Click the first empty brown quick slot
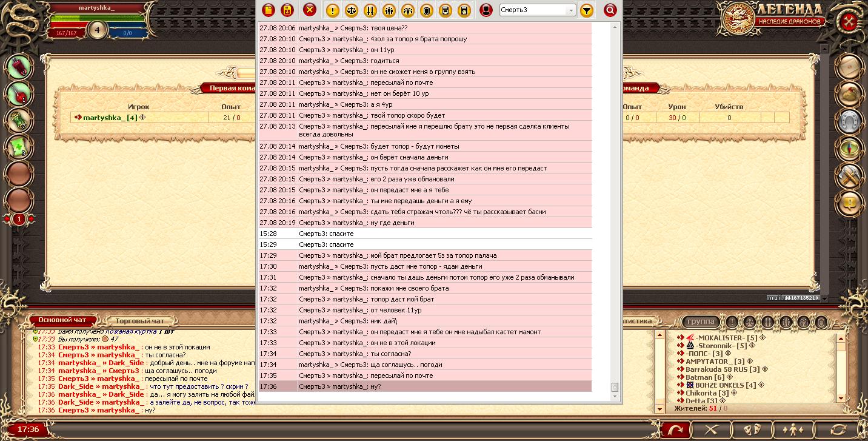868x441 pixels. click(x=19, y=173)
